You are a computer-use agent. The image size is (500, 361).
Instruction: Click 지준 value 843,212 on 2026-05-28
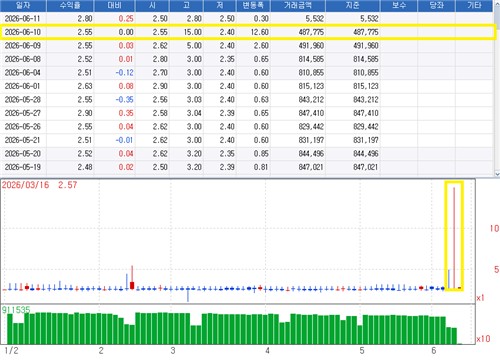366,99
